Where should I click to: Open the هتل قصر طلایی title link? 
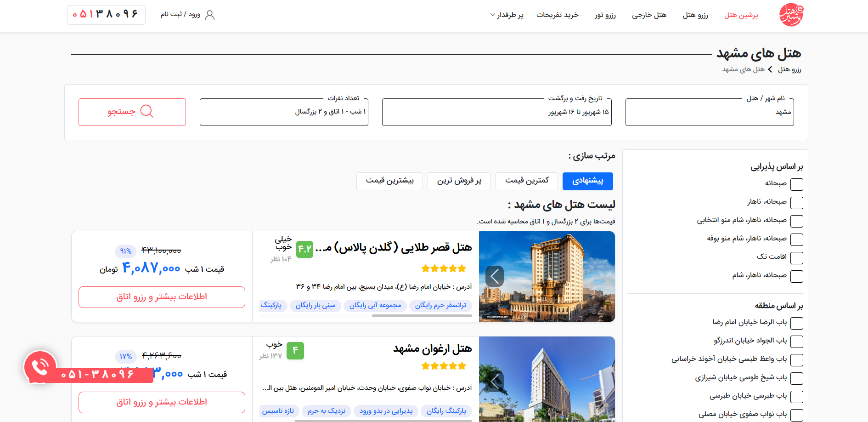pyautogui.click(x=394, y=248)
